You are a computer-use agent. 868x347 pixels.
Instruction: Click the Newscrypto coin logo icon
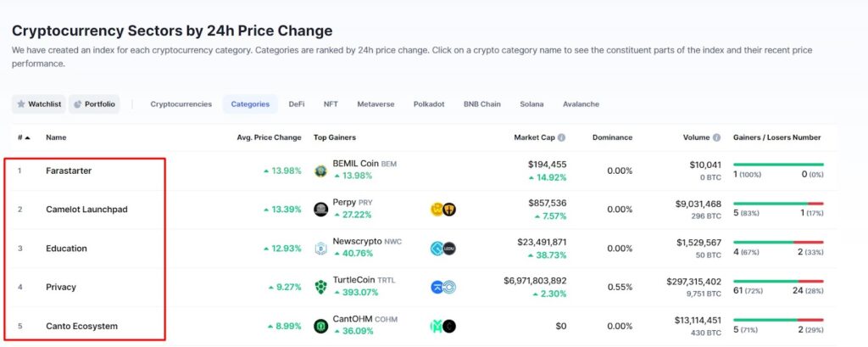320,249
